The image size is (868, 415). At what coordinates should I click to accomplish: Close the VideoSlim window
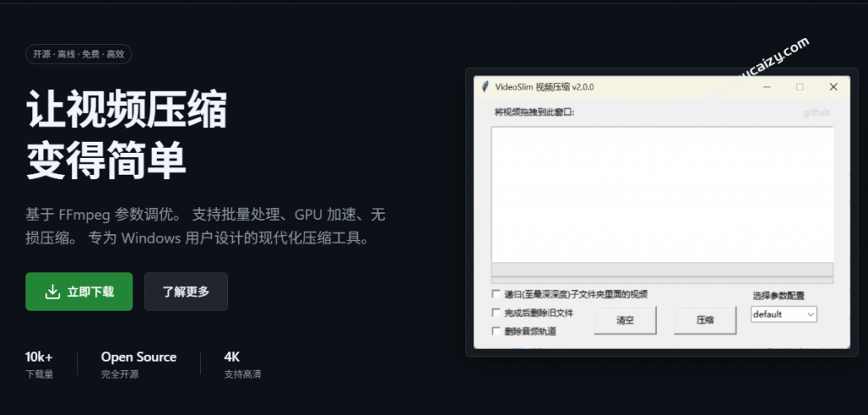click(x=833, y=87)
